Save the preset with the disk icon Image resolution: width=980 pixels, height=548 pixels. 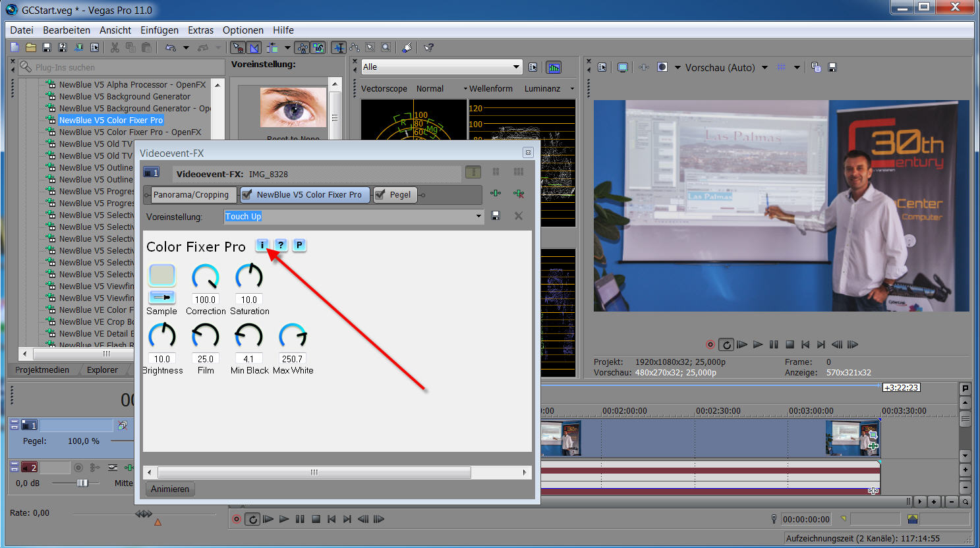(496, 216)
